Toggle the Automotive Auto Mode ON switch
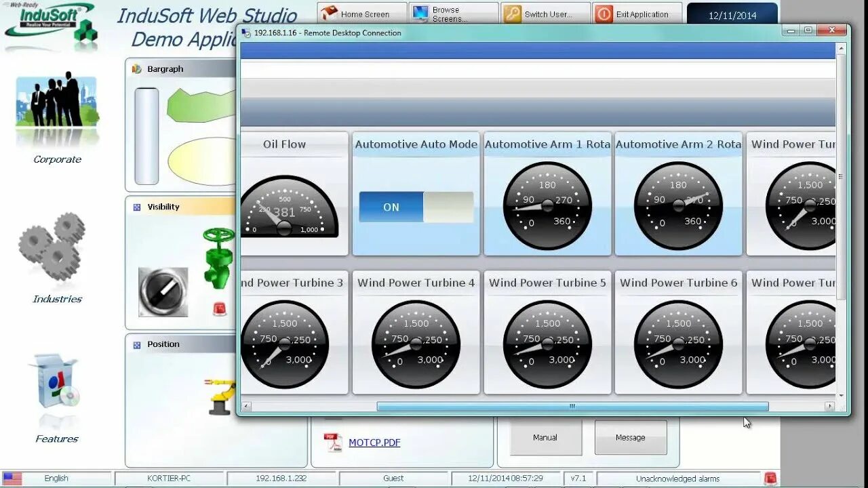The height and width of the screenshot is (488, 868). tap(416, 207)
